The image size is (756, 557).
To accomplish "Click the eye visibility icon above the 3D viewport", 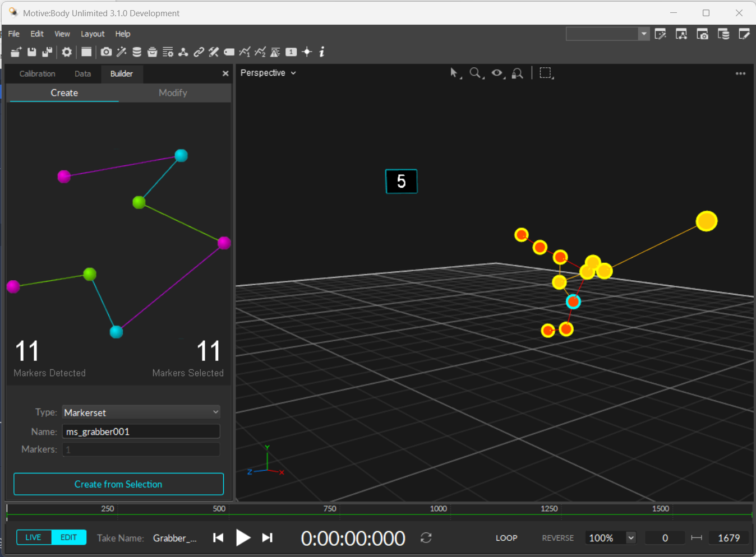I will [x=496, y=73].
